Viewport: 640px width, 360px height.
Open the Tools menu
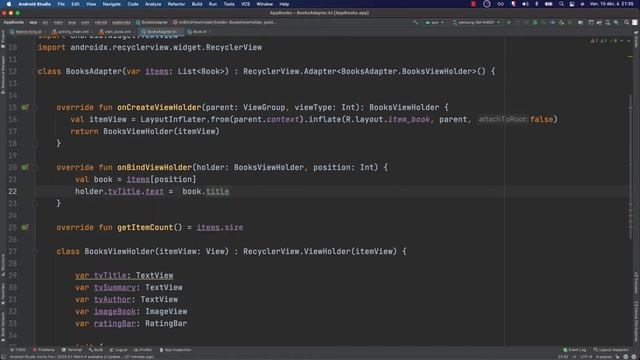coord(229,4)
